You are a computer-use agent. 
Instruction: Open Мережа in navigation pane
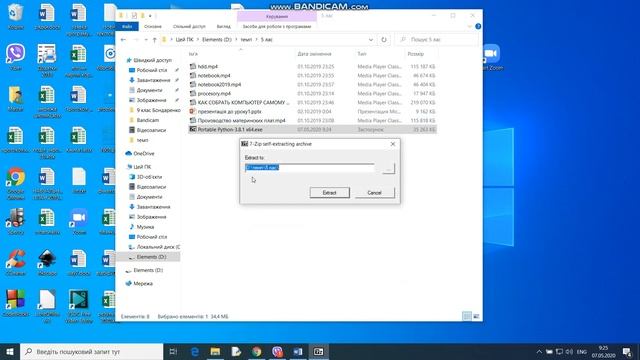142,283
